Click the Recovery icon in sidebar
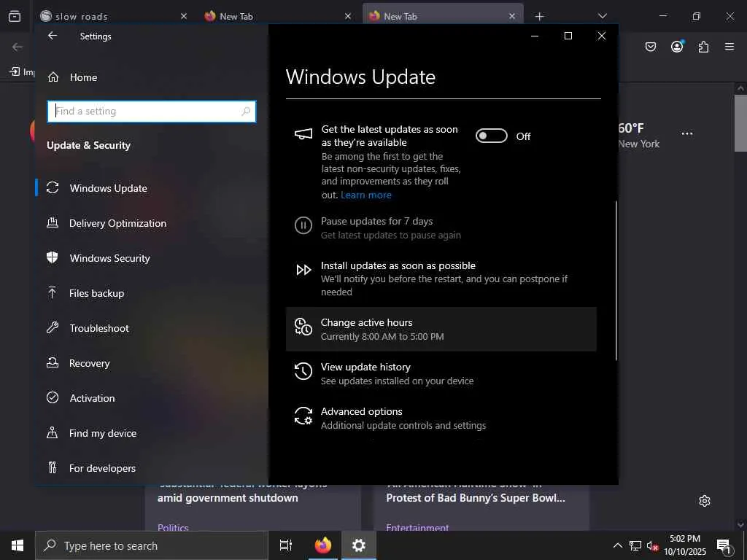 [x=53, y=362]
